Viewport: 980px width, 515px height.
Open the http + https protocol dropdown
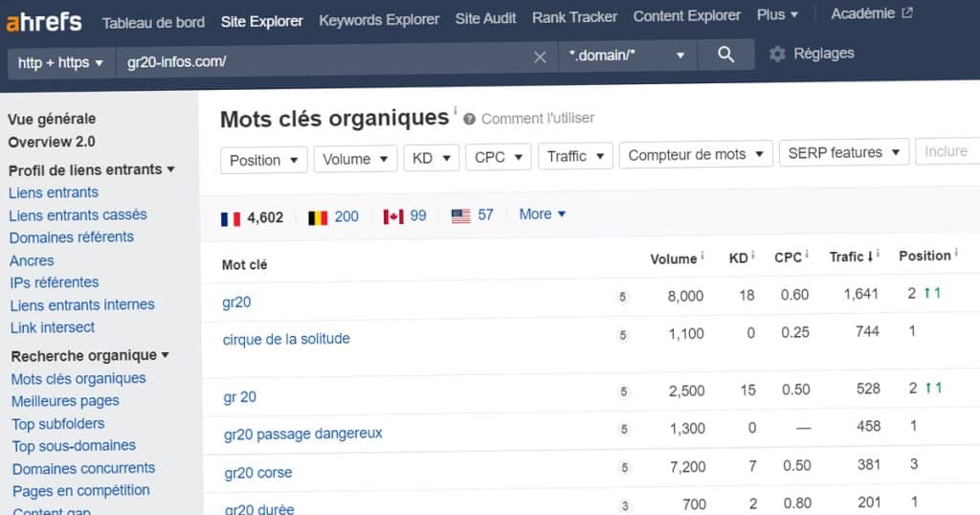(x=60, y=63)
